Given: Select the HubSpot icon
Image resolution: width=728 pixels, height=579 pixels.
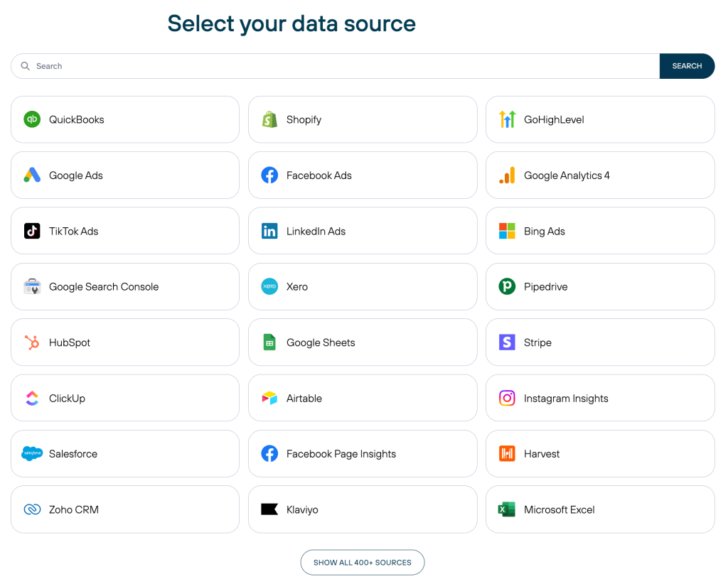Looking at the screenshot, I should [32, 342].
